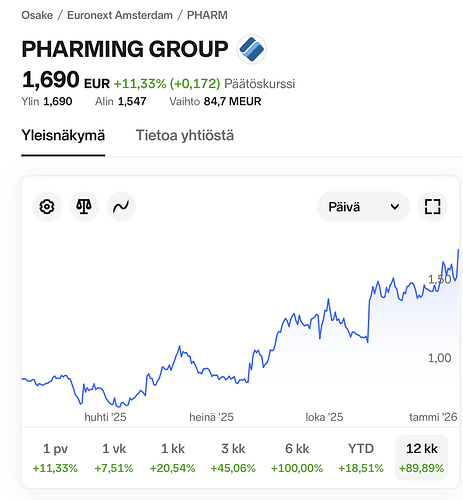Show YTD performance range
This screenshot has width=463, height=500.
pyautogui.click(x=361, y=457)
